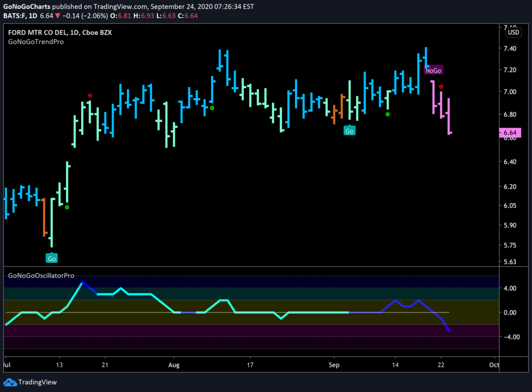Screen dimensions: 532x392
Task: Select the GoNoGoOscillatorPro indicator label
Action: [x=41, y=276]
